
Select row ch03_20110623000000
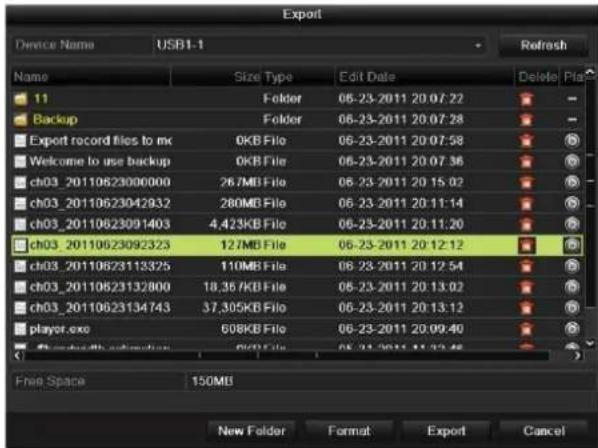(297, 182)
